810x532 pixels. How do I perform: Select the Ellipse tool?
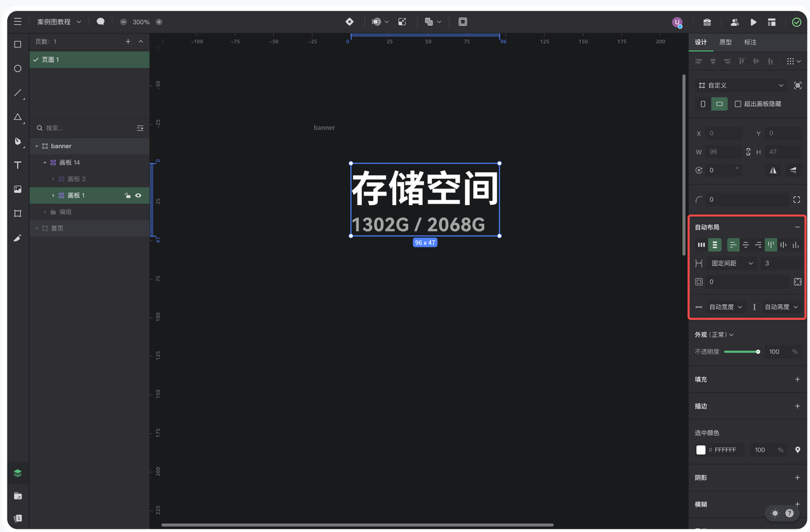coord(18,68)
